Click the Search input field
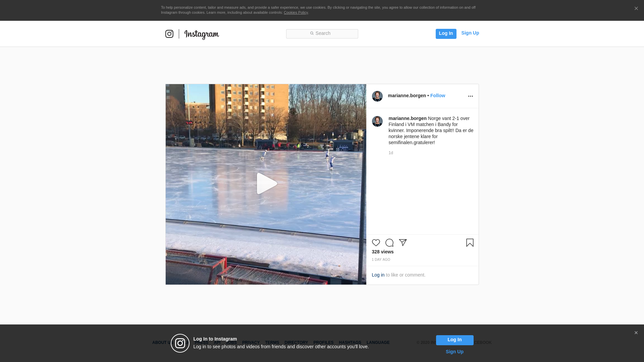The width and height of the screenshot is (644, 362). pos(322,34)
